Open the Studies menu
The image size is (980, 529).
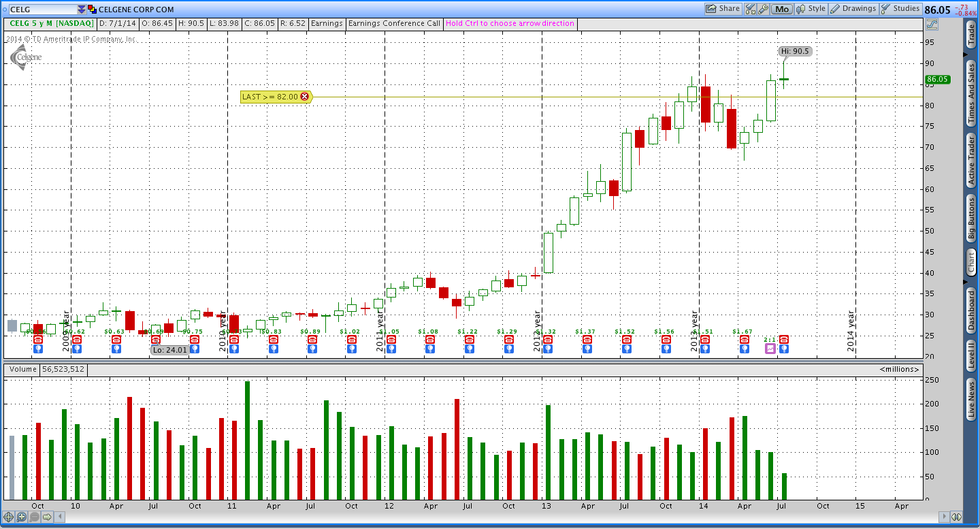[x=900, y=9]
